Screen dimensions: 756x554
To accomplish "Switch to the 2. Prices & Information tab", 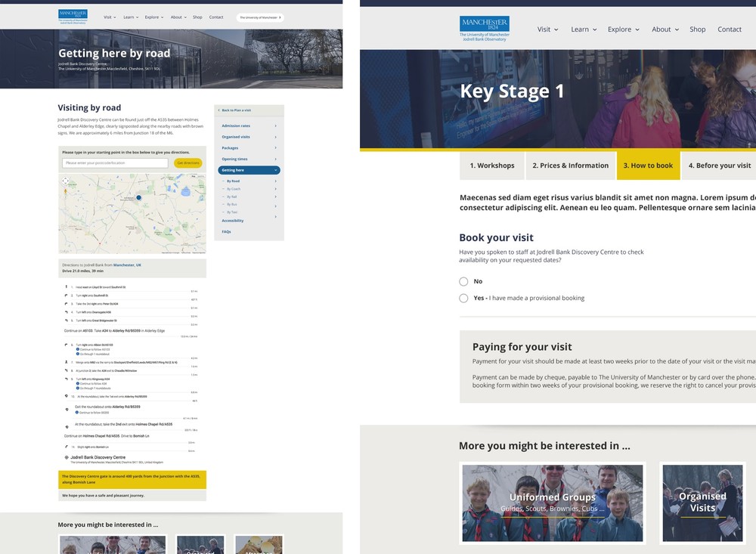I will pyautogui.click(x=570, y=166).
